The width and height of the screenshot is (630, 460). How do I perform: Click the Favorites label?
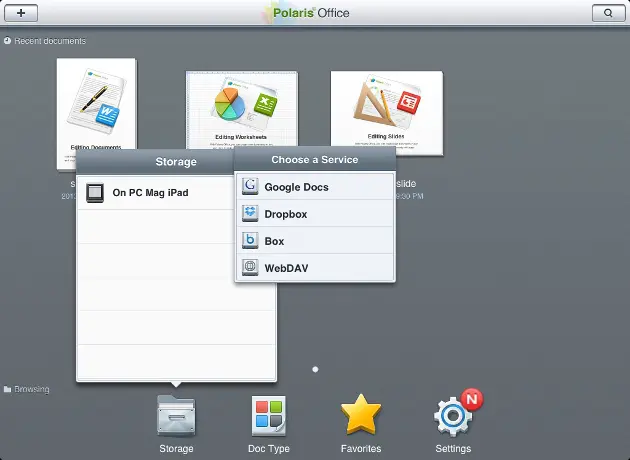361,448
